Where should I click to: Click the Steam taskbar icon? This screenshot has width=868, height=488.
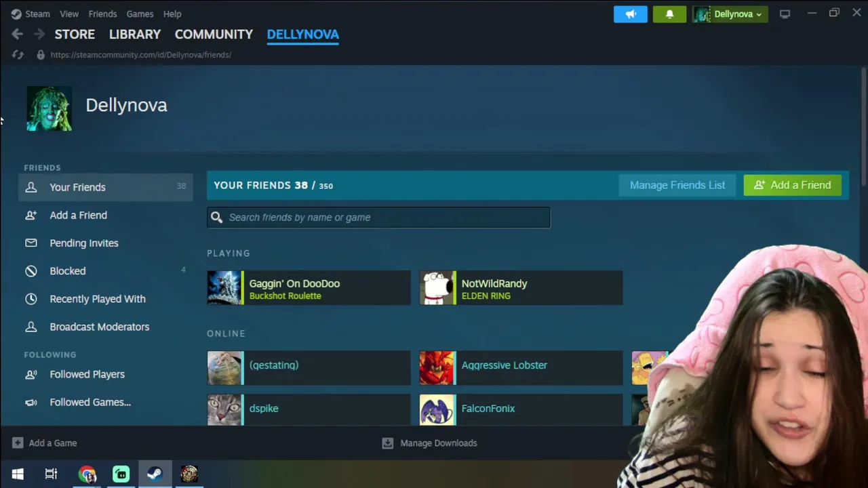point(155,474)
